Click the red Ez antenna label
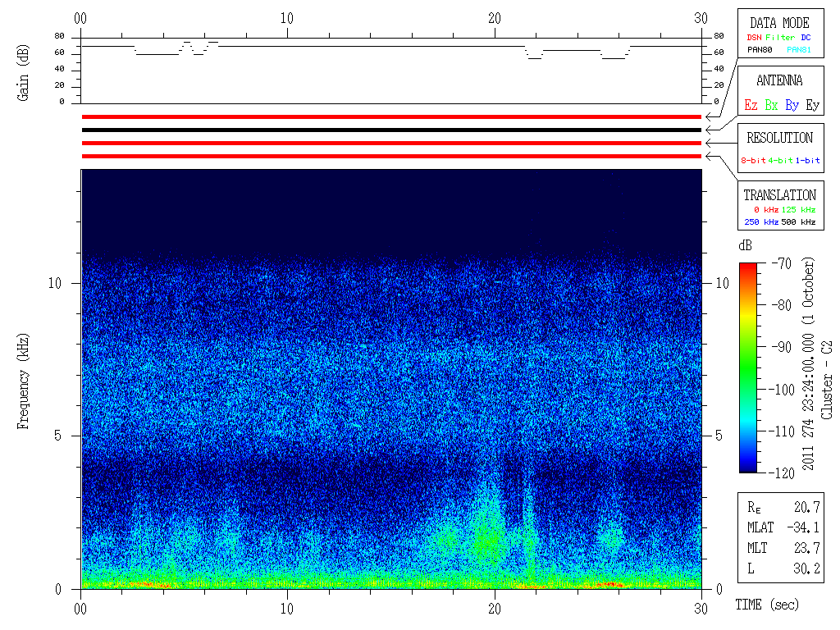 tap(751, 105)
